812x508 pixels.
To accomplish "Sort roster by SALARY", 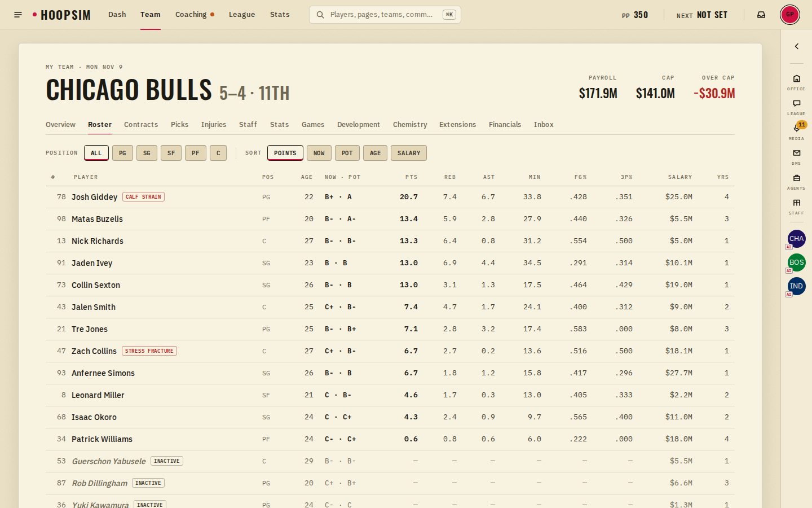I will coord(409,153).
